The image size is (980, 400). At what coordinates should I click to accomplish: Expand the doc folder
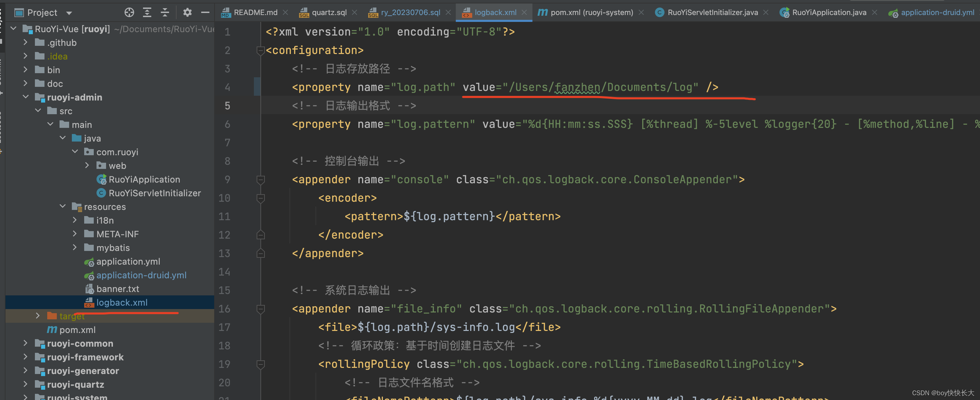point(25,83)
